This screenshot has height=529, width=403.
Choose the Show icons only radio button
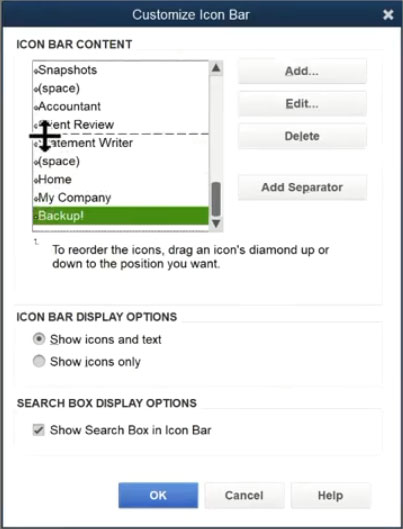point(39,361)
